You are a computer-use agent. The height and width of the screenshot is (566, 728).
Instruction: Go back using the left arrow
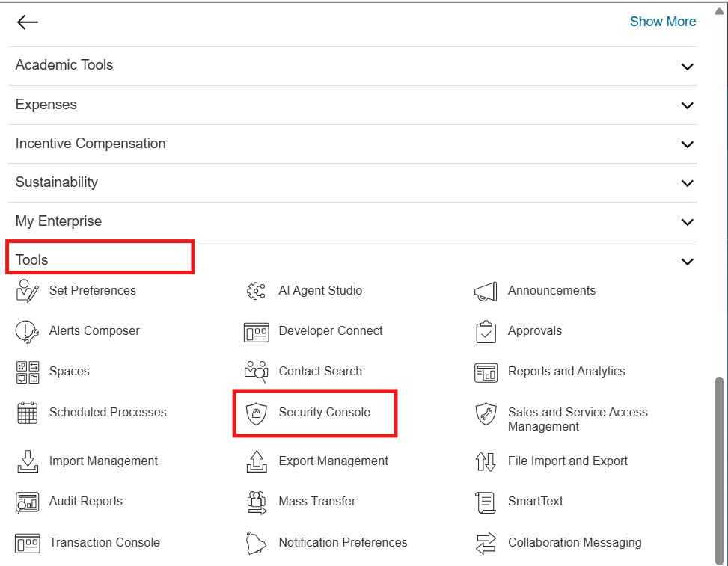tap(28, 22)
